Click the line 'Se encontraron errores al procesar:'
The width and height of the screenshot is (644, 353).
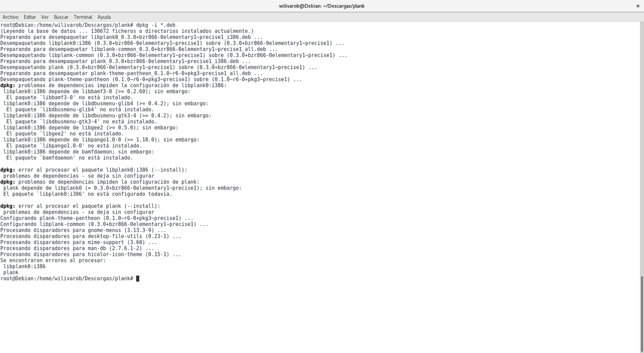[53, 260]
